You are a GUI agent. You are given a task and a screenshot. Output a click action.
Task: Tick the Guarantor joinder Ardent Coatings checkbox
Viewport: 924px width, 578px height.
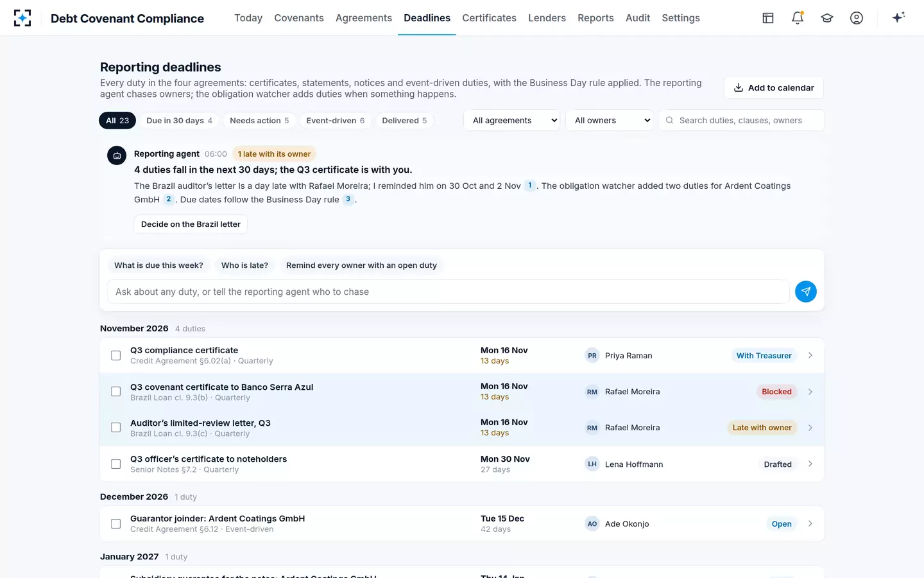[116, 524]
